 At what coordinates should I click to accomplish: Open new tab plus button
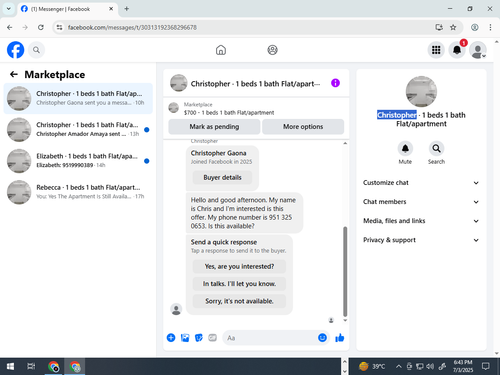pos(127,9)
